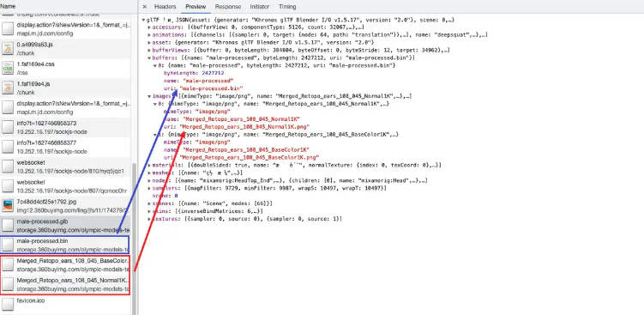Click the 1.faf169e4.css file icon
This screenshot has height=315, width=644.
coord(8,69)
